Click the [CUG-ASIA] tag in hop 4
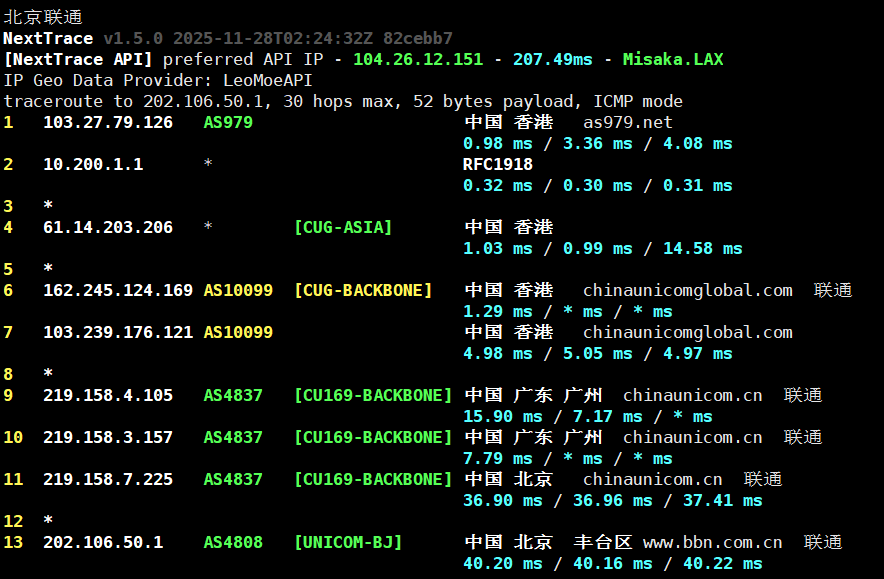Image resolution: width=884 pixels, height=579 pixels. pyautogui.click(x=342, y=227)
